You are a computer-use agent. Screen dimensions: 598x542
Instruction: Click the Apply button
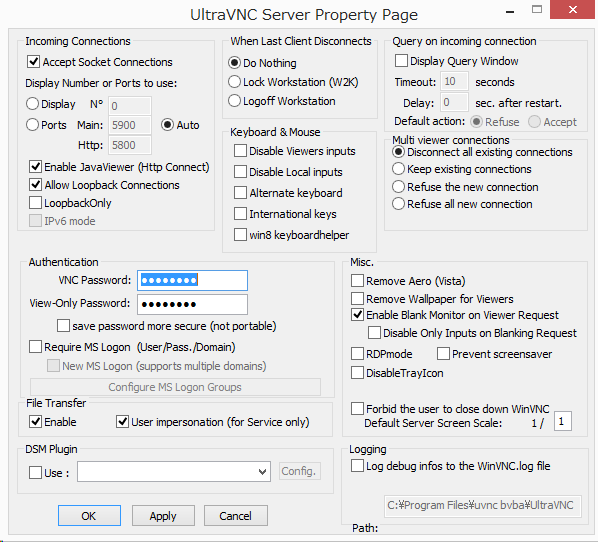[163, 516]
